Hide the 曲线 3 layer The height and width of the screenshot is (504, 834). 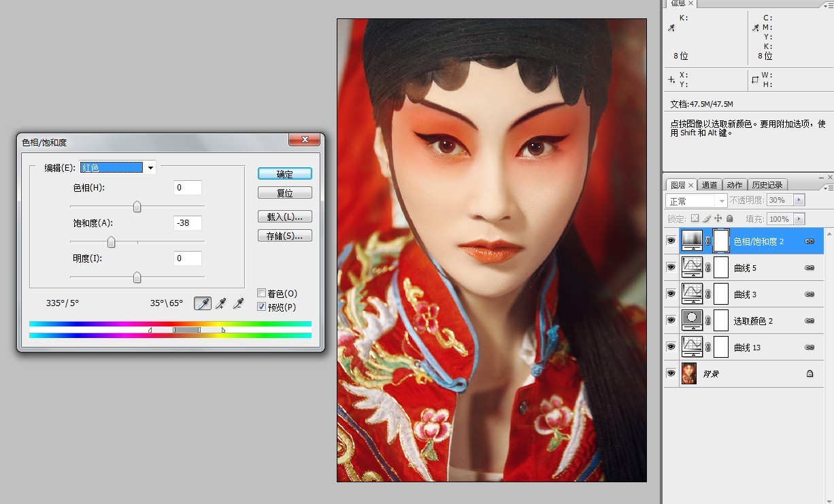point(671,295)
